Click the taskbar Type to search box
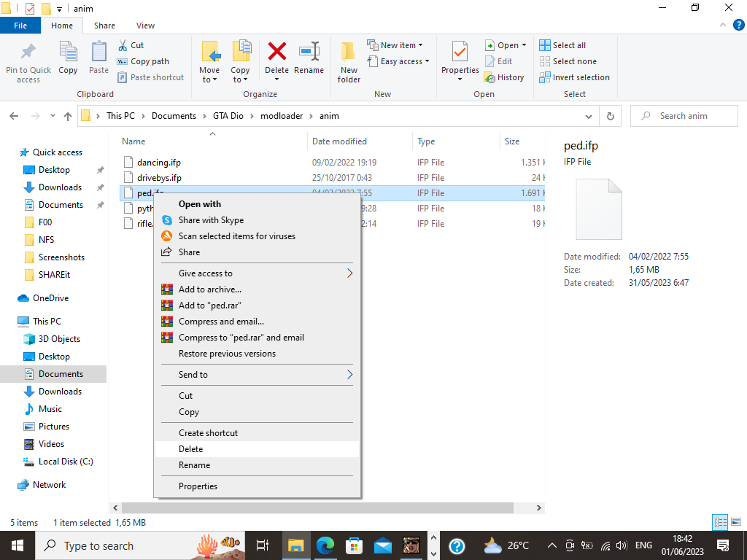747x560 pixels. click(x=141, y=545)
